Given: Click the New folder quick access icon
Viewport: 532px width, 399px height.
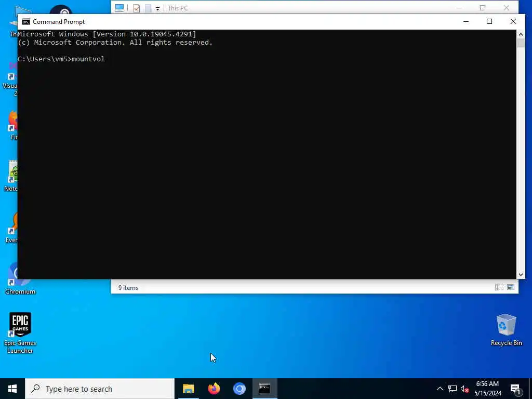Looking at the screenshot, I should [x=148, y=8].
